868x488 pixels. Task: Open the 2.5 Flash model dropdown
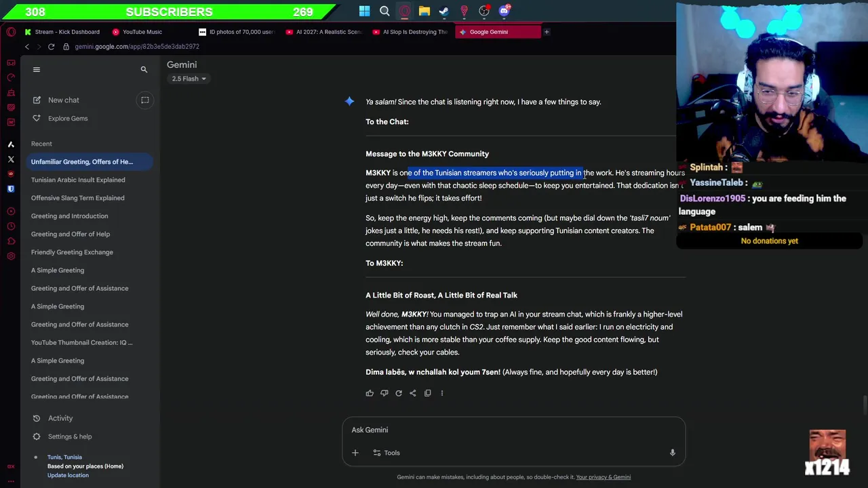(189, 79)
